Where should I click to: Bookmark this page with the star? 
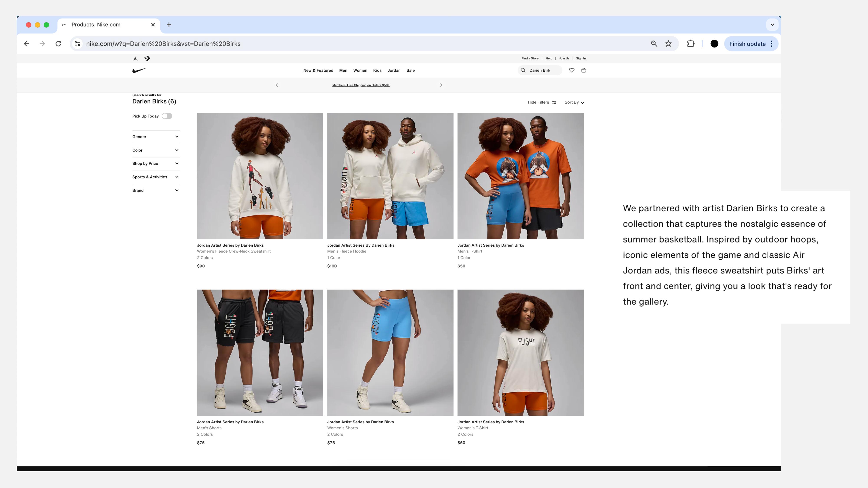pyautogui.click(x=668, y=43)
